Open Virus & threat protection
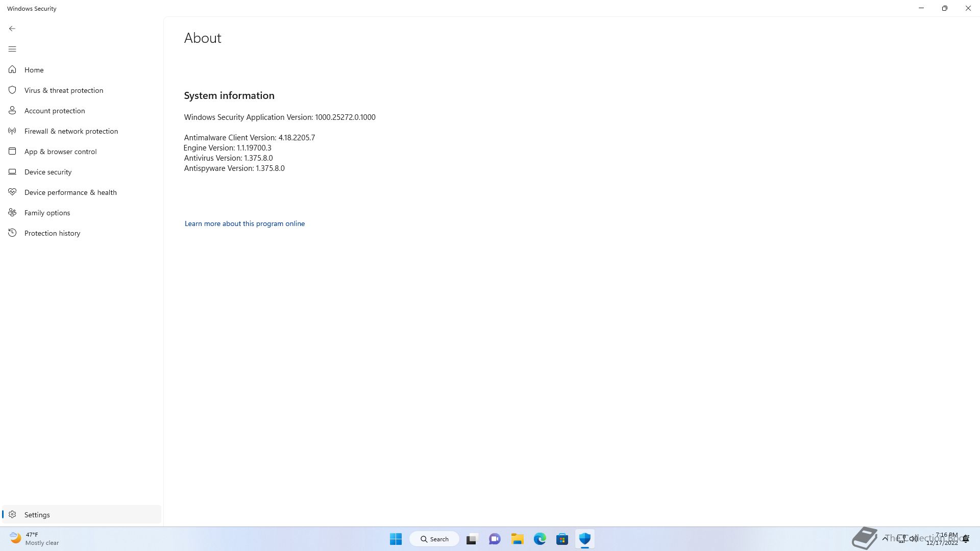The width and height of the screenshot is (980, 551). point(82,90)
